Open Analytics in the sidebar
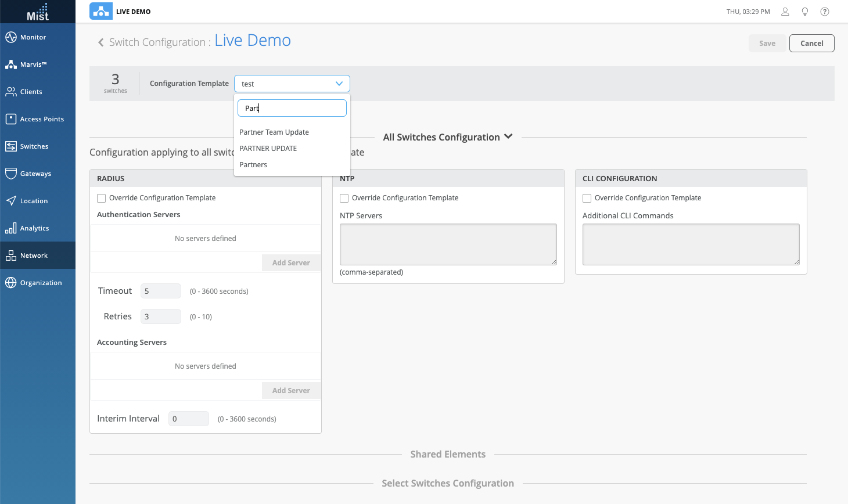Viewport: 848px width, 504px height. coord(34,228)
